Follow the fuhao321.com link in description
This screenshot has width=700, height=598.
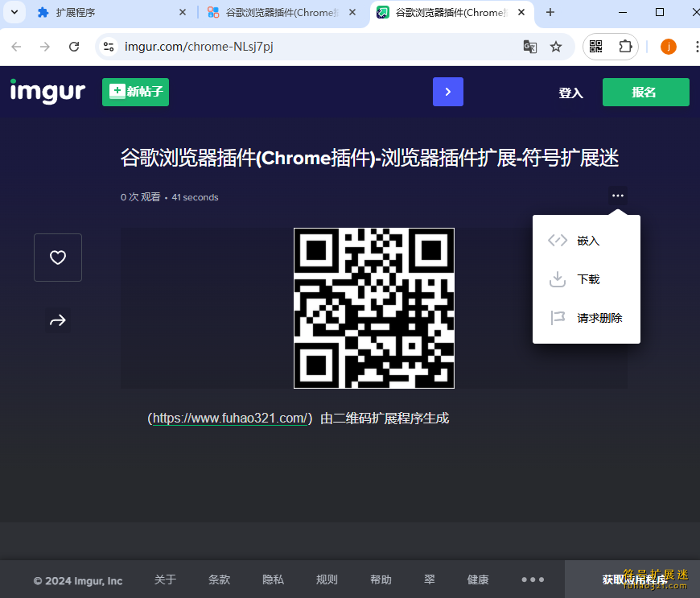click(229, 418)
